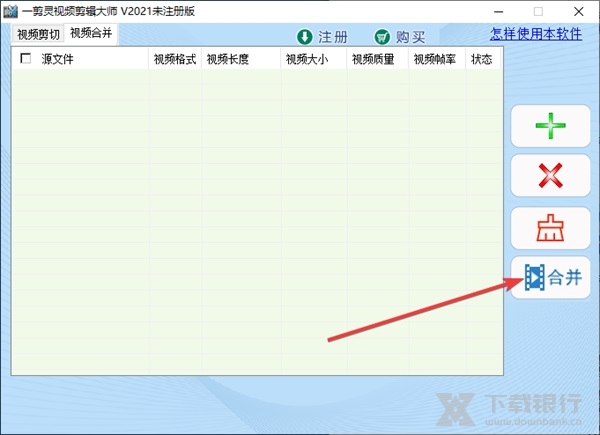The height and width of the screenshot is (435, 600).
Task: Click the 视频格式 column header
Action: click(x=175, y=59)
